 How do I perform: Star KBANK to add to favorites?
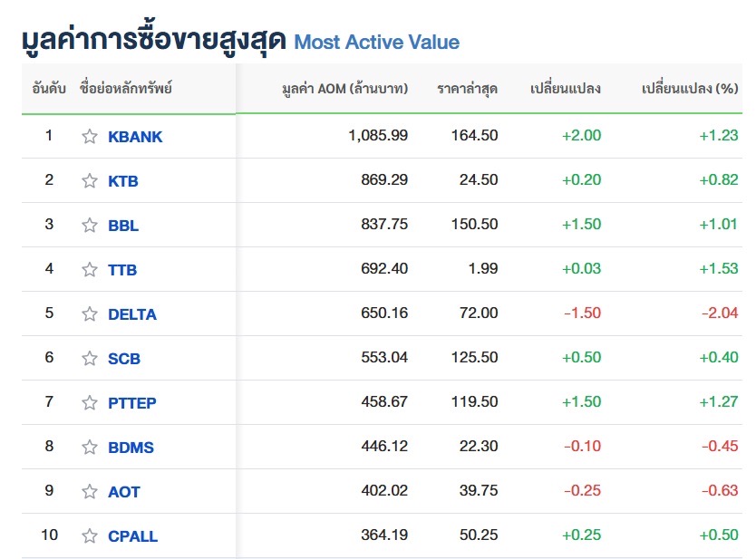89,137
